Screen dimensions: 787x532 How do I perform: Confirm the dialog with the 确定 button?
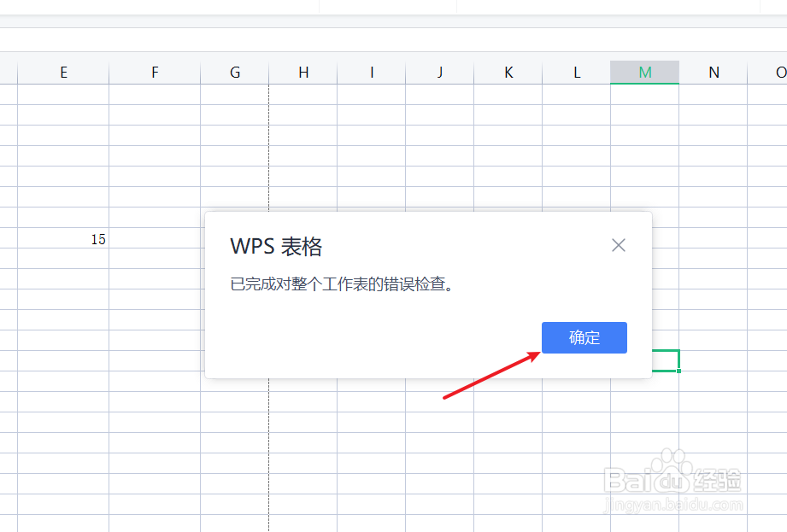coord(584,337)
